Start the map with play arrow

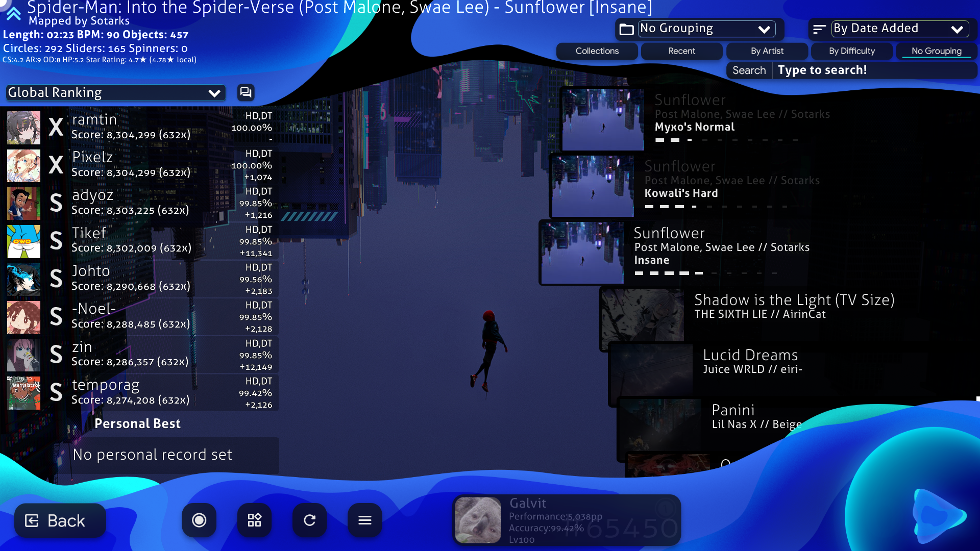point(938,516)
